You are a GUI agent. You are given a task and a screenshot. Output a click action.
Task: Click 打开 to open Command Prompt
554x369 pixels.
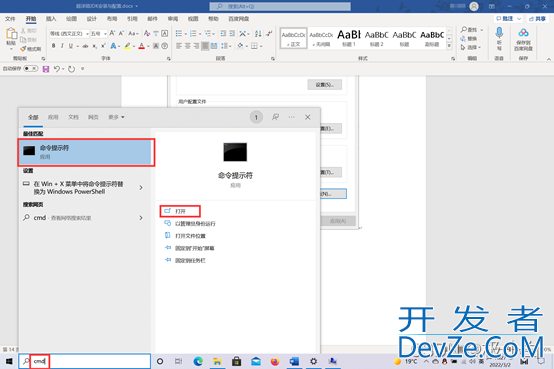(180, 211)
